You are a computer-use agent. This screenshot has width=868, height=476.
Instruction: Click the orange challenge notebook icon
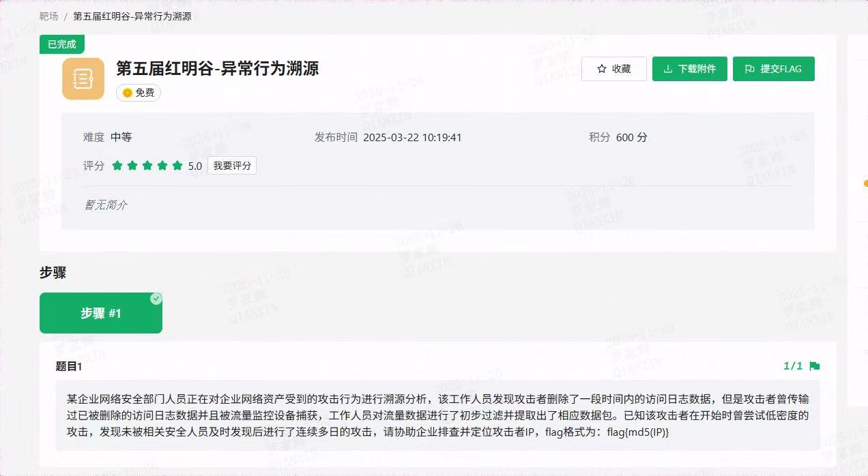(x=83, y=79)
